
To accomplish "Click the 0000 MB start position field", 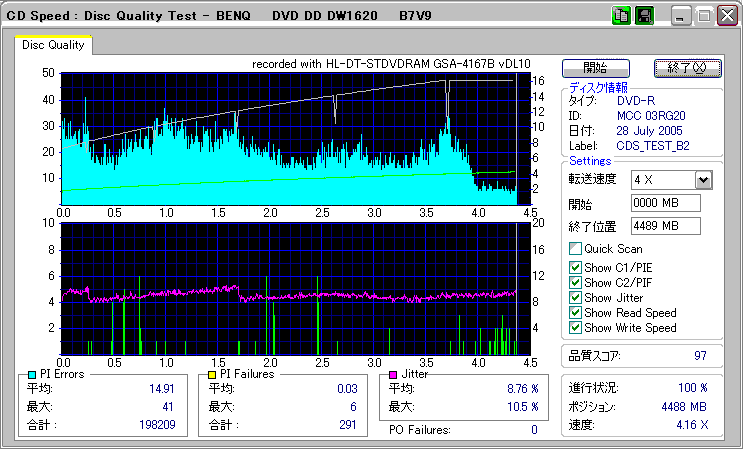I will pyautogui.click(x=665, y=203).
